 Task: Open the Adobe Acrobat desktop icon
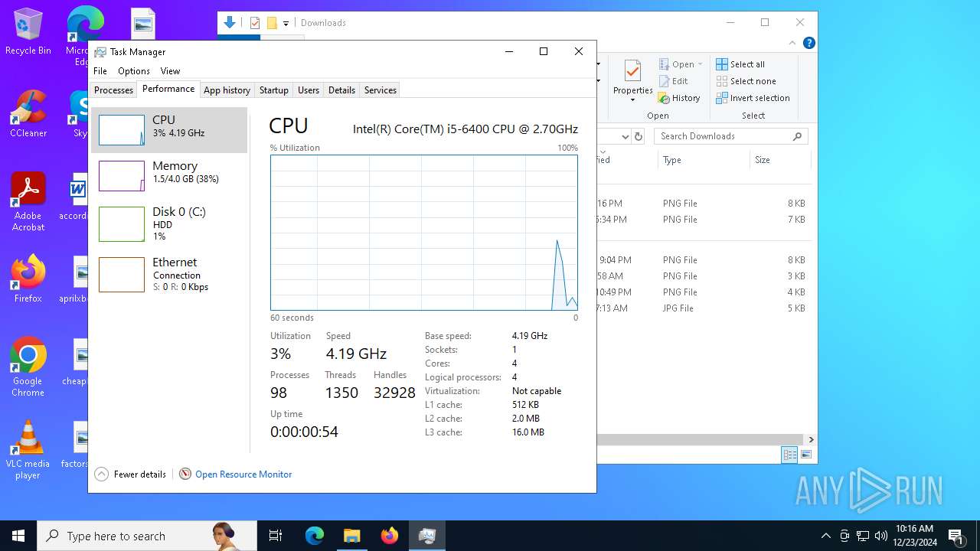coord(28,202)
